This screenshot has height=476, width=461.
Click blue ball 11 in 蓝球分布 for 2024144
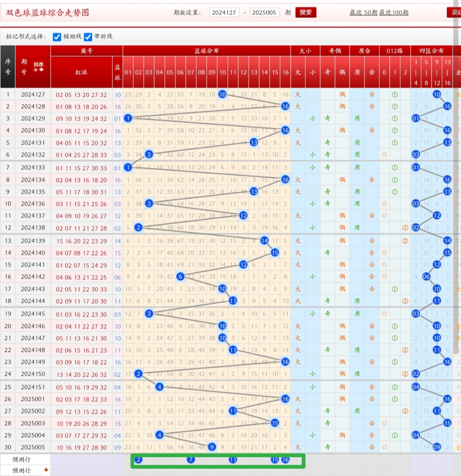click(x=233, y=301)
